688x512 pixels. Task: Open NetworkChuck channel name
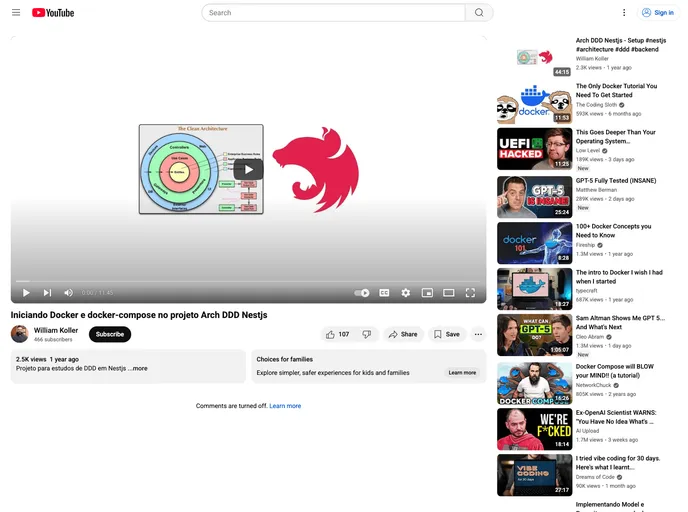[x=593, y=385]
